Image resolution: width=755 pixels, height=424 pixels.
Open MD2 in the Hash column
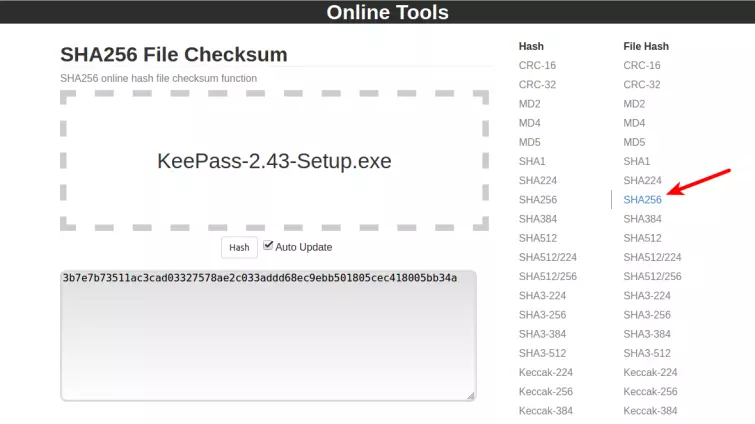529,104
